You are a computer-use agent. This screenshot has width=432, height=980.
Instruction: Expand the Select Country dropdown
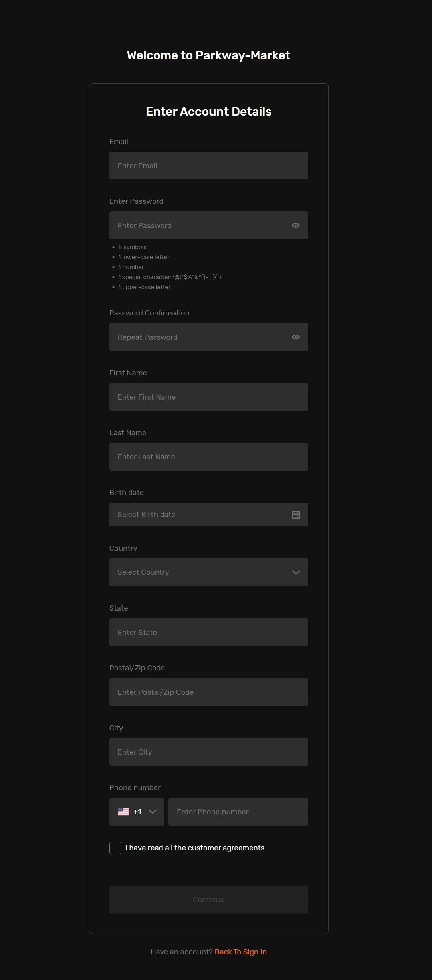[x=209, y=572]
